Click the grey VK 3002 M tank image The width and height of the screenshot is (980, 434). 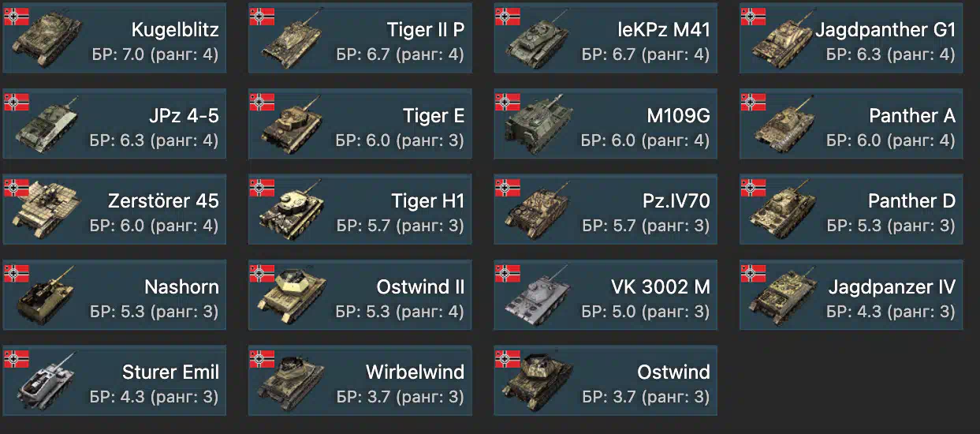[x=539, y=297]
